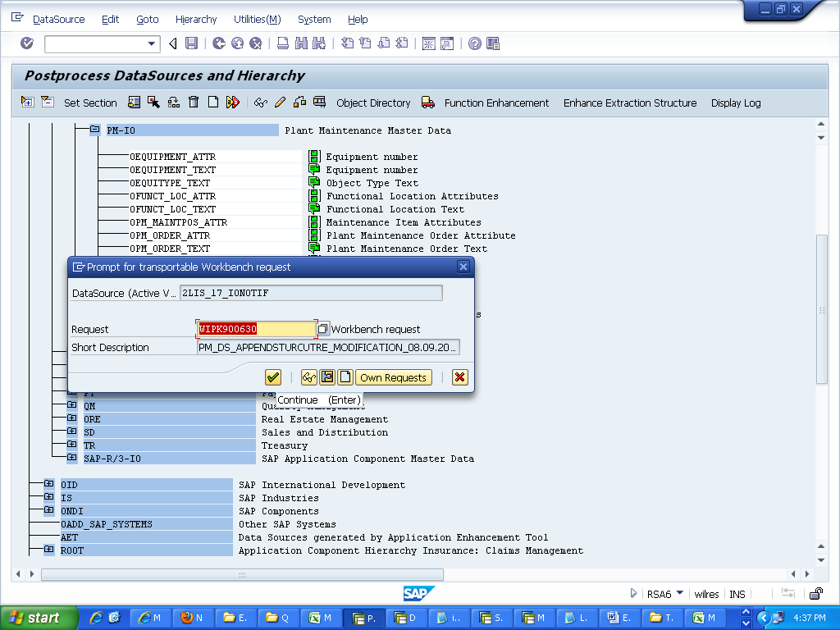
Task: Click the Save diskette icon
Action: [191, 43]
